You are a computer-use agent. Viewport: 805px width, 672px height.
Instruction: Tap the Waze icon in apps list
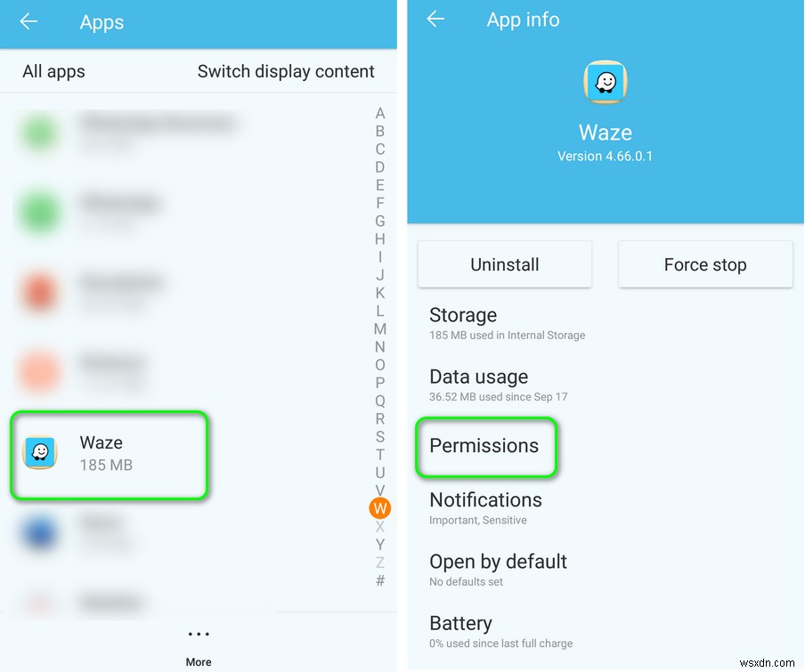pyautogui.click(x=40, y=452)
